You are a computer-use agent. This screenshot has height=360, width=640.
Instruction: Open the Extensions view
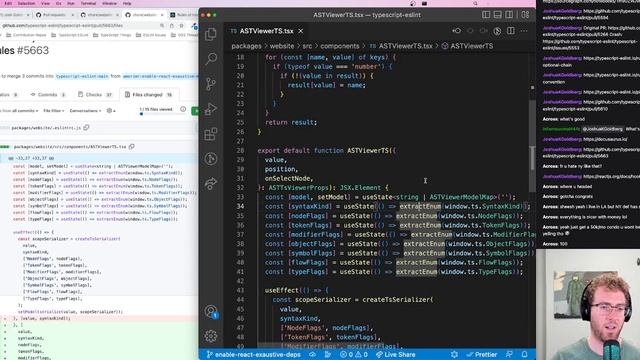[x=211, y=134]
